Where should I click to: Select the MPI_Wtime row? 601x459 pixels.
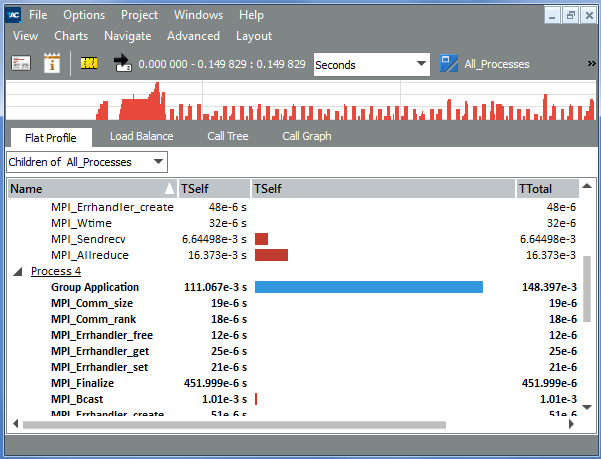(294, 223)
